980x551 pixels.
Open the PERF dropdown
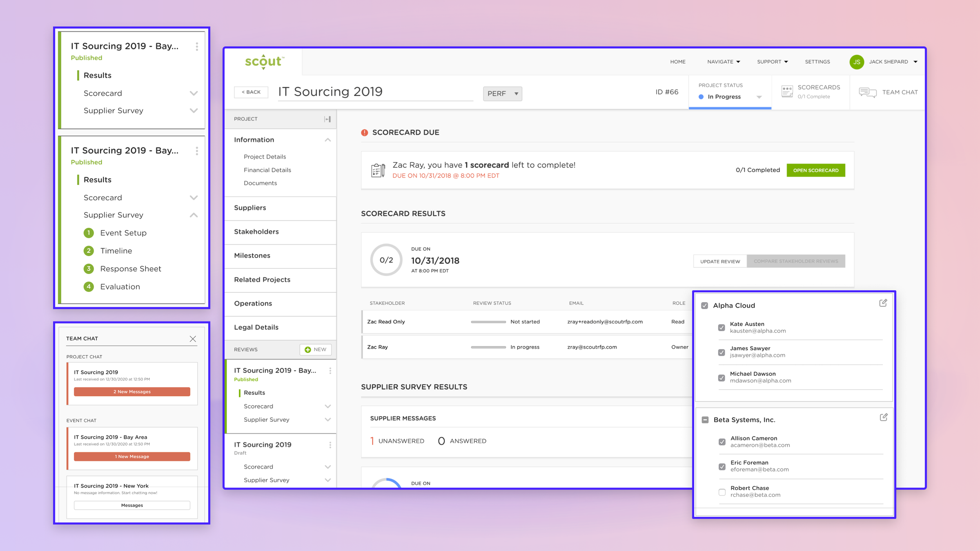[x=502, y=94]
